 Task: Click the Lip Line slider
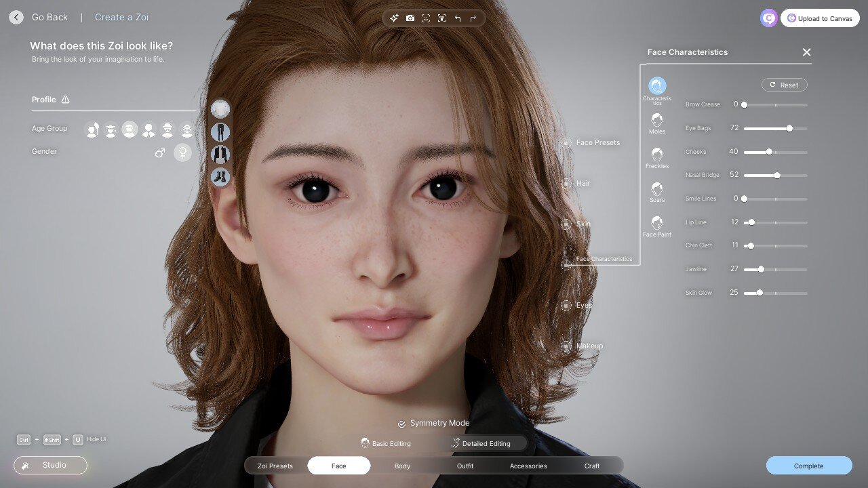click(x=775, y=222)
